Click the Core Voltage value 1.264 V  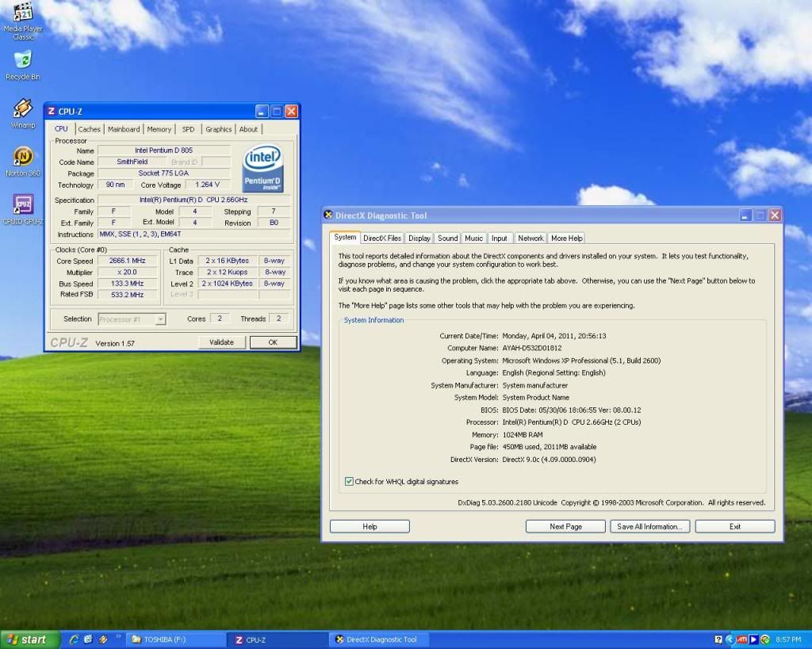coord(208,185)
